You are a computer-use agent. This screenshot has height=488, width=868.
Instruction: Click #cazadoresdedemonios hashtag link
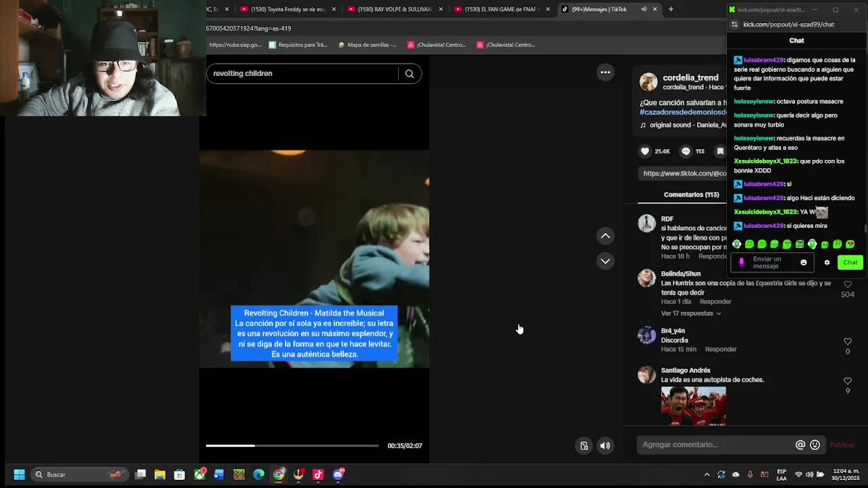point(683,113)
